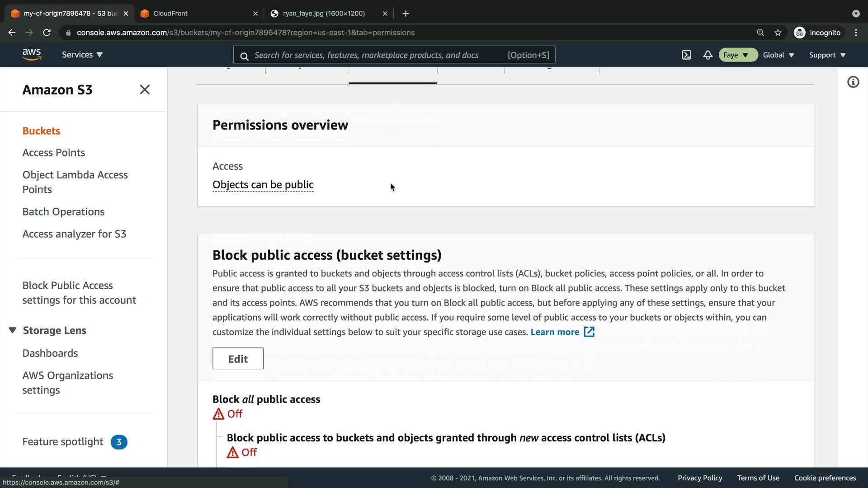Open the Support dropdown menu
The width and height of the screenshot is (868, 488).
point(827,55)
